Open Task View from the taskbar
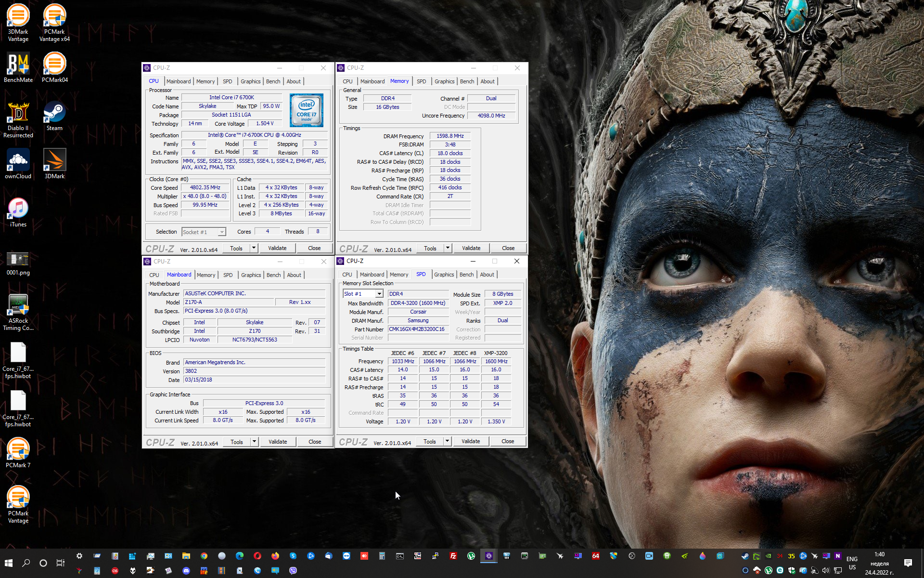924x578 pixels. point(61,563)
